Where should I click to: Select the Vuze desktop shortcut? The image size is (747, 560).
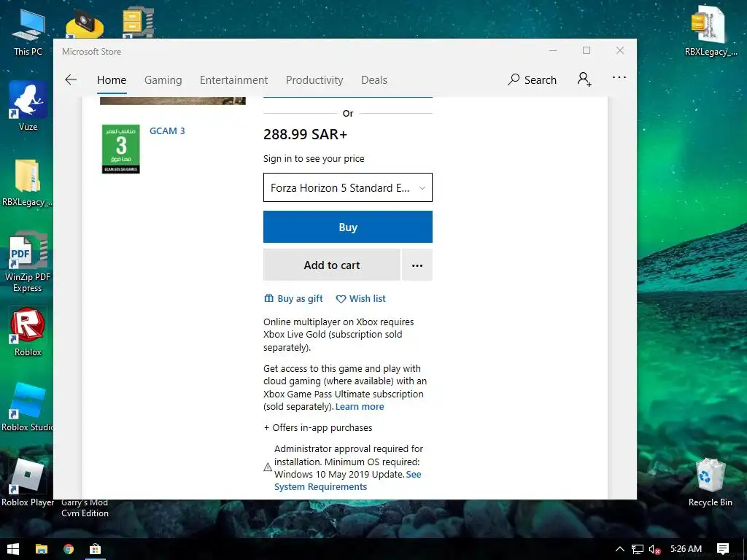[x=28, y=106]
